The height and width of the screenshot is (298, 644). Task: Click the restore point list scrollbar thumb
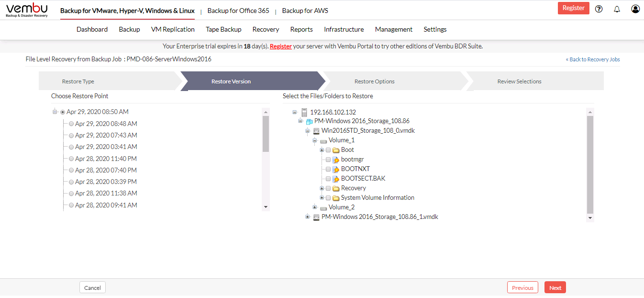pyautogui.click(x=266, y=134)
